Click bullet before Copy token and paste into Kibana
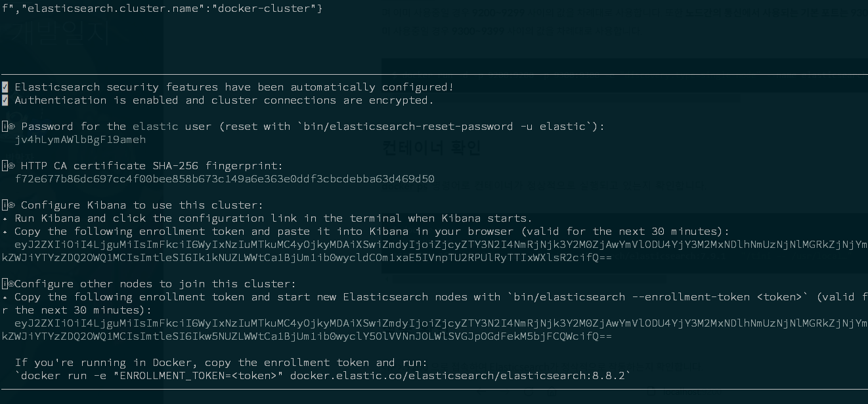The width and height of the screenshot is (868, 404). pyautogui.click(x=5, y=232)
